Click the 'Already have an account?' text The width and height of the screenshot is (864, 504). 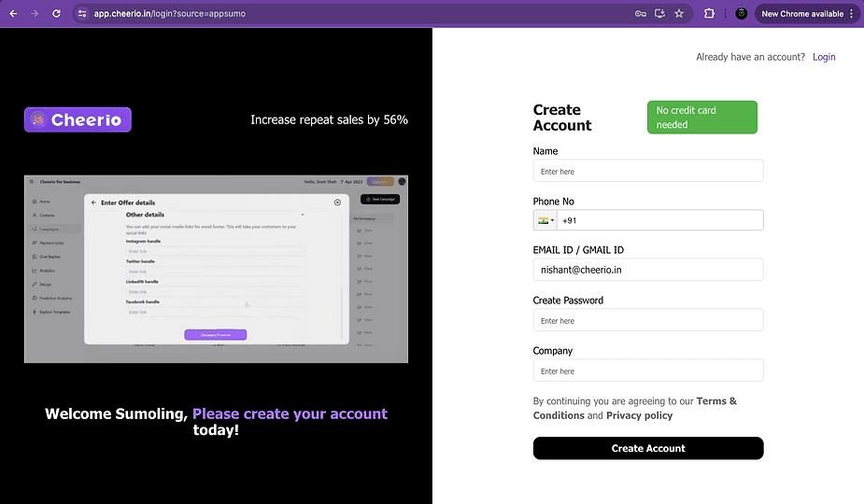click(750, 57)
